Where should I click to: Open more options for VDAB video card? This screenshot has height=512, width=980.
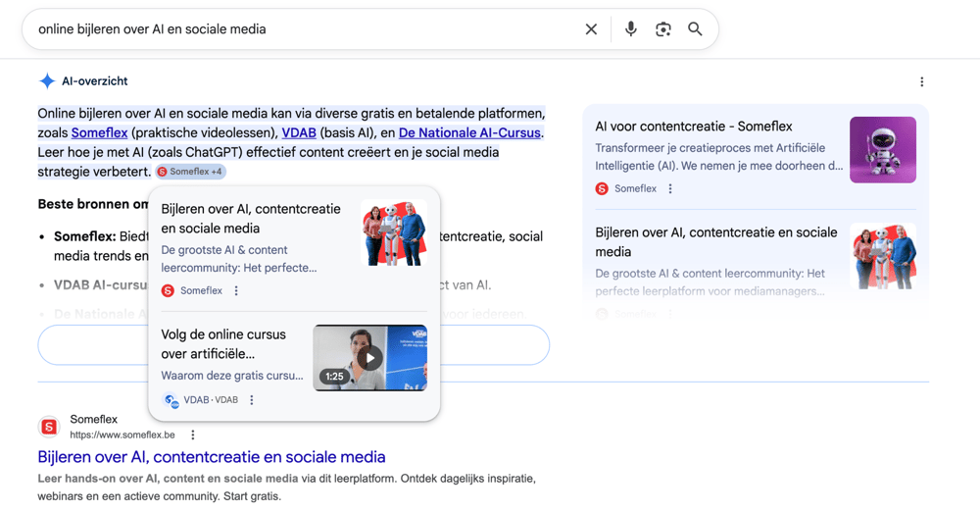252,400
